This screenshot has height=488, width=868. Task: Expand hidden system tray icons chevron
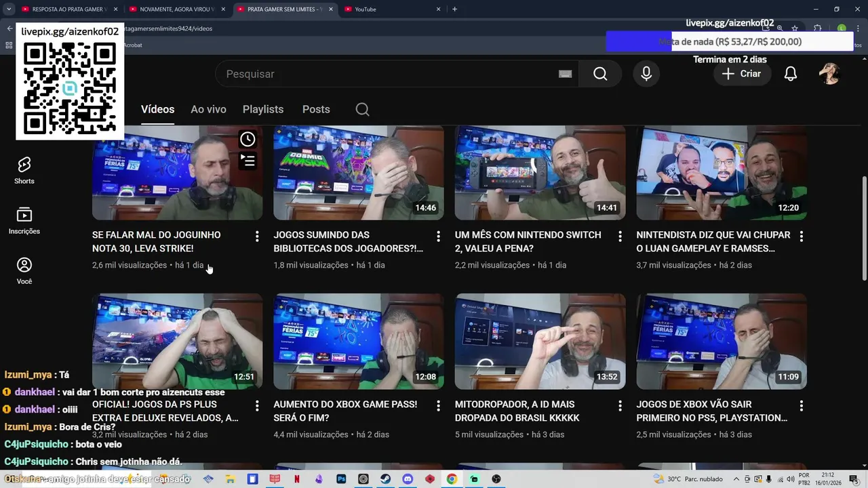736,479
